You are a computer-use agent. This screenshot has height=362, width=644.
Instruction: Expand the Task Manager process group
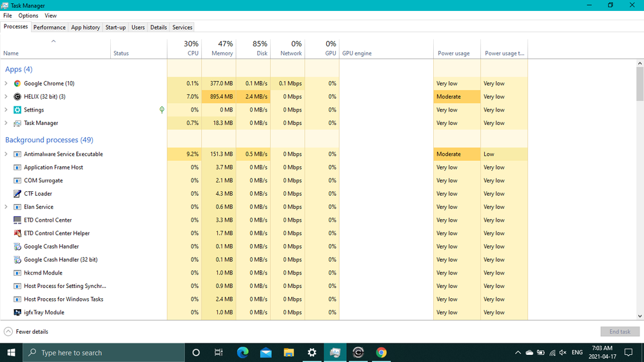coord(6,123)
